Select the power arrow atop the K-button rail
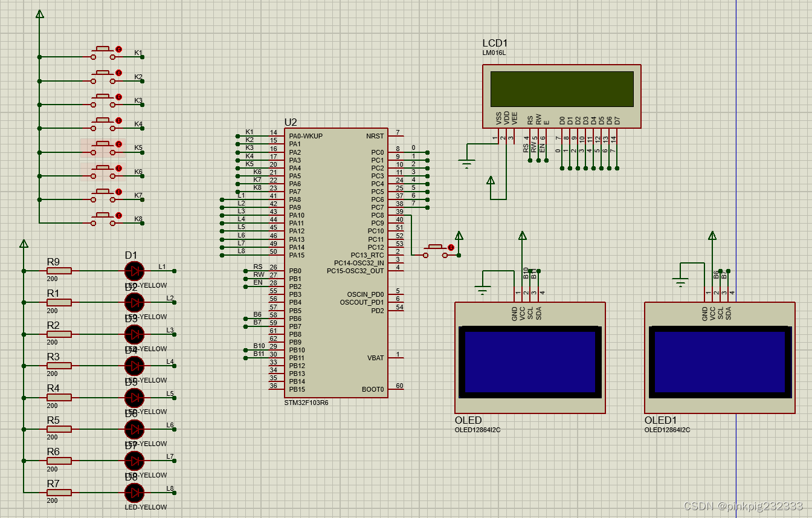This screenshot has width=812, height=518. click(x=40, y=14)
